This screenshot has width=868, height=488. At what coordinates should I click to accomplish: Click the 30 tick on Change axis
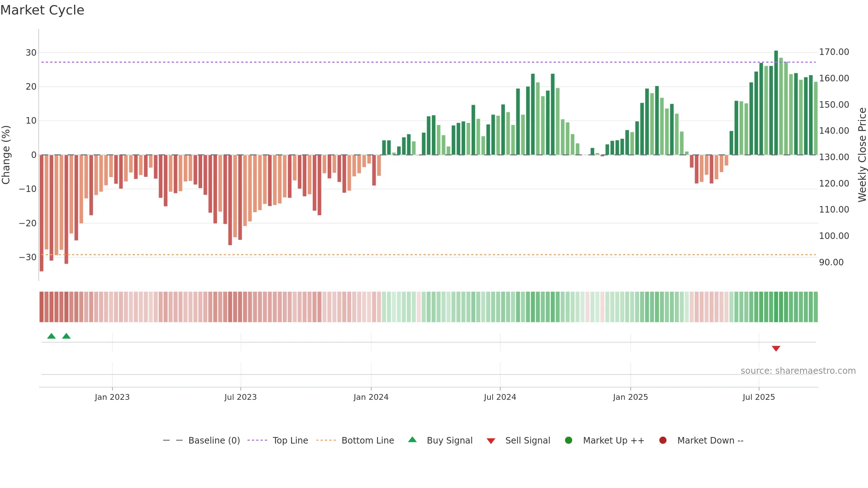pos(31,52)
